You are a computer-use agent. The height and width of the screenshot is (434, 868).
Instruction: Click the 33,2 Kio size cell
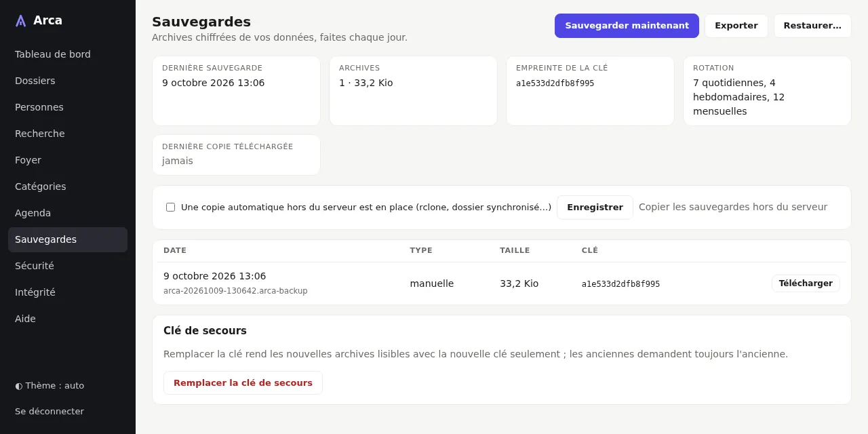point(519,283)
